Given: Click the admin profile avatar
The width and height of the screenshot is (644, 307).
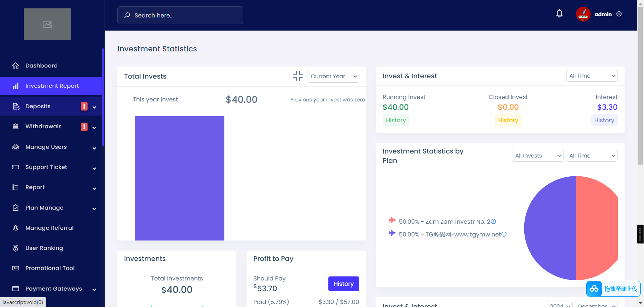Looking at the screenshot, I should (x=583, y=14).
